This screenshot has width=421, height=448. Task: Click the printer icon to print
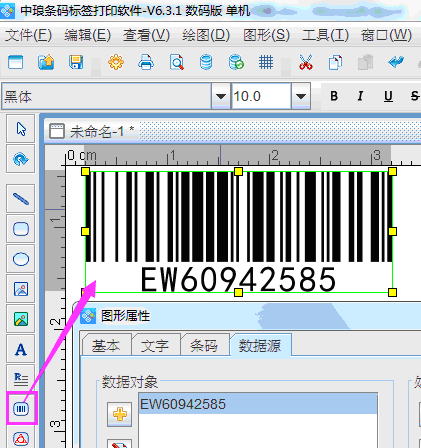coord(146,62)
